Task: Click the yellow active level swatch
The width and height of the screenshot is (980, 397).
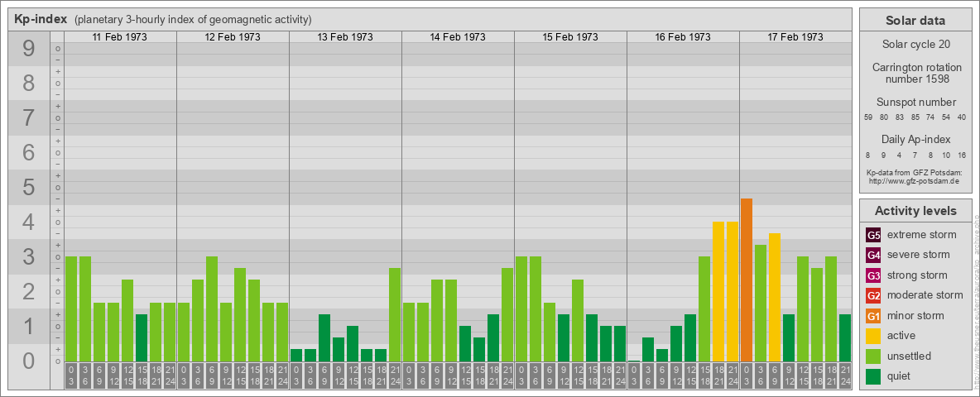Action: [x=873, y=335]
